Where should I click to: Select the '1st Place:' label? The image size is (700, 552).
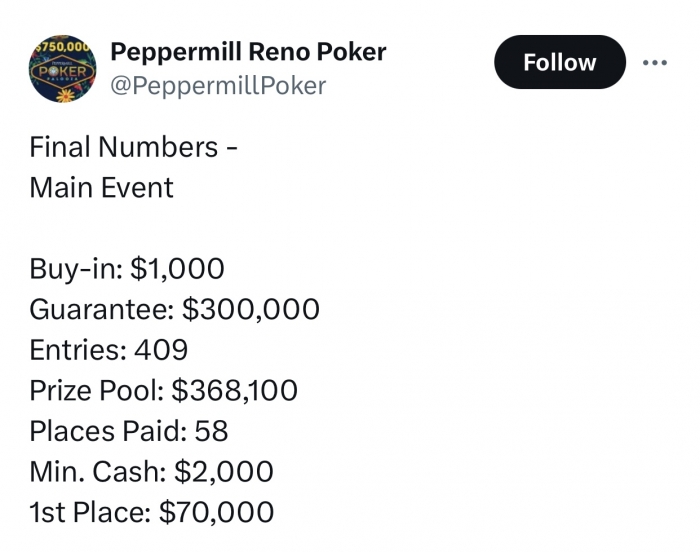pos(91,512)
